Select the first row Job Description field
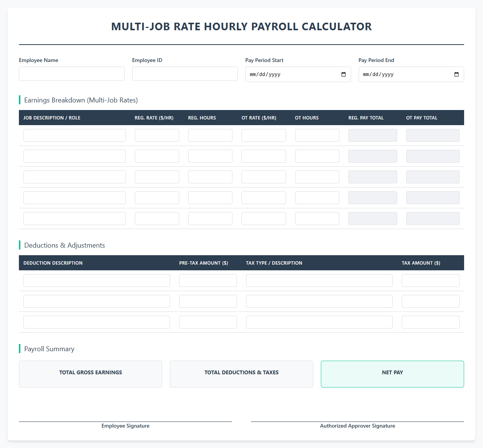This screenshot has height=448, width=483. pos(74,135)
